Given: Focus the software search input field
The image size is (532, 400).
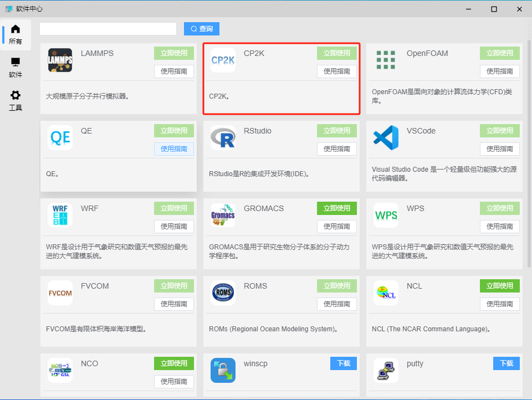Looking at the screenshot, I should [108, 29].
